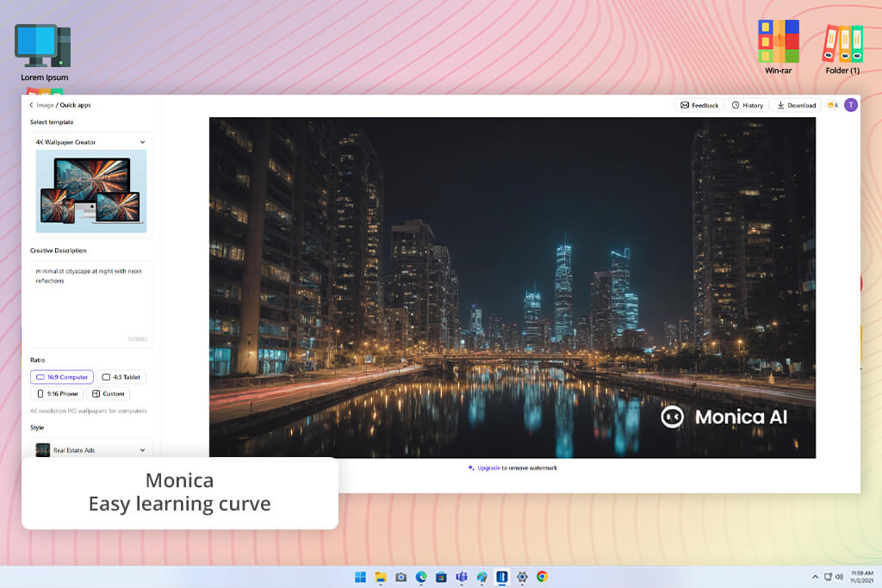Open the Folder (1) desktop icon
The height and width of the screenshot is (588, 882).
tap(842, 49)
